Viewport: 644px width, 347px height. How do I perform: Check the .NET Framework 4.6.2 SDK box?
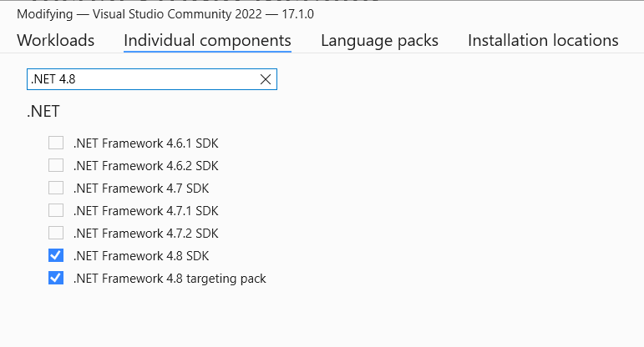tap(56, 165)
